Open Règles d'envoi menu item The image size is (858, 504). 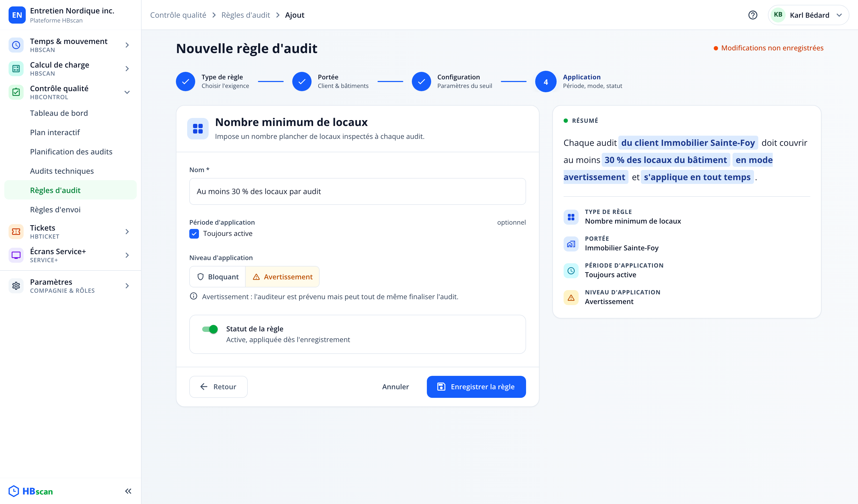[x=70, y=209]
